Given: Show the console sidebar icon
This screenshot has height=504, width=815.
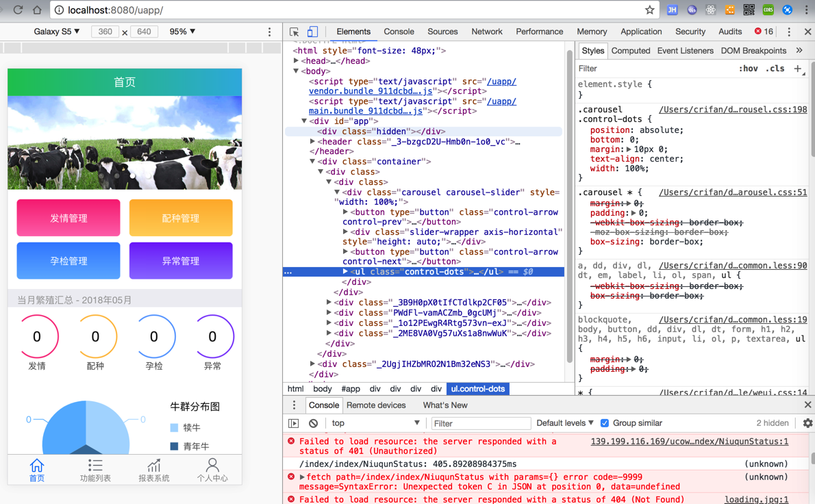Looking at the screenshot, I should [x=294, y=423].
